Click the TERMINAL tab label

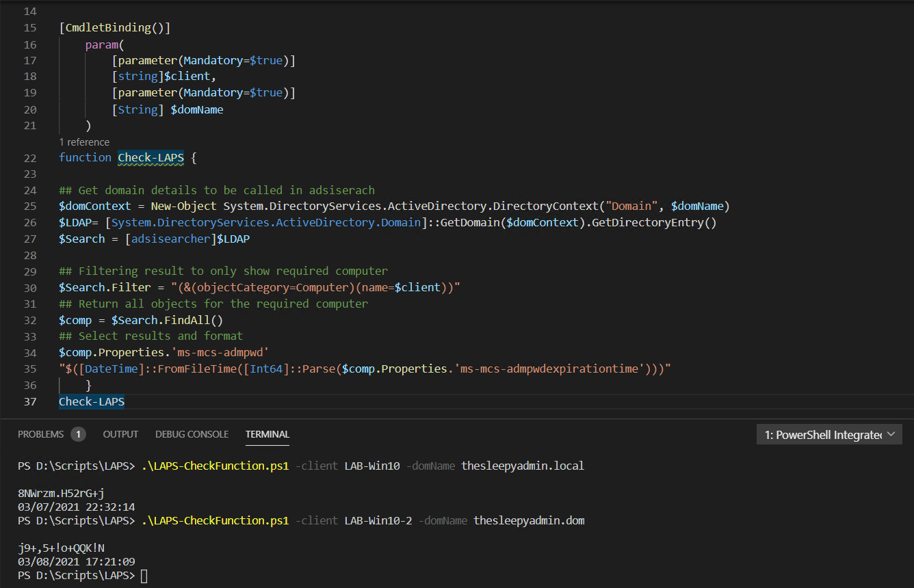(267, 433)
